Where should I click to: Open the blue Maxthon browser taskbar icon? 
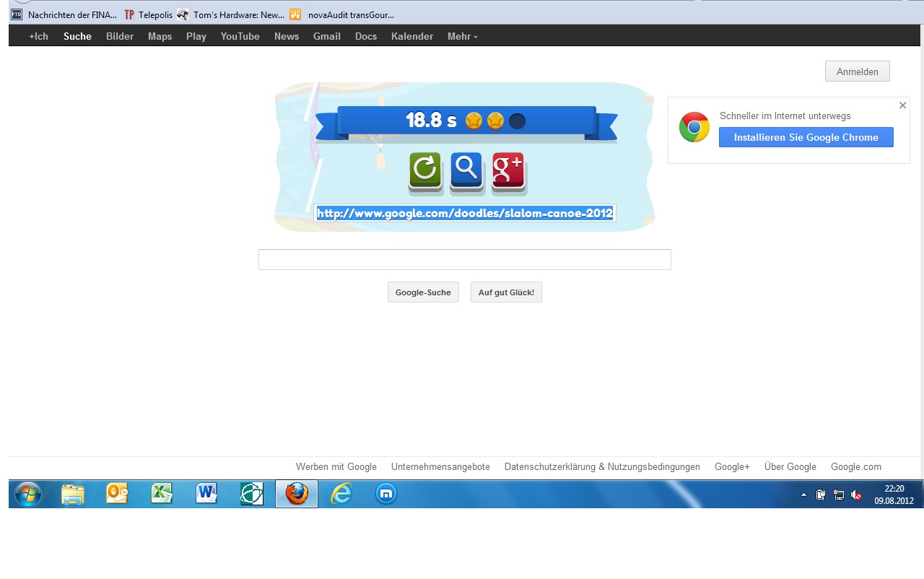pyautogui.click(x=386, y=494)
